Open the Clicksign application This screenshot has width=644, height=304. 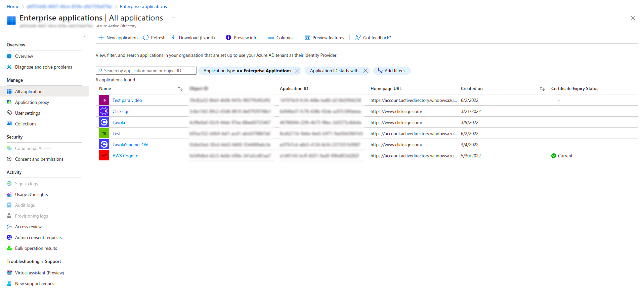click(x=121, y=111)
